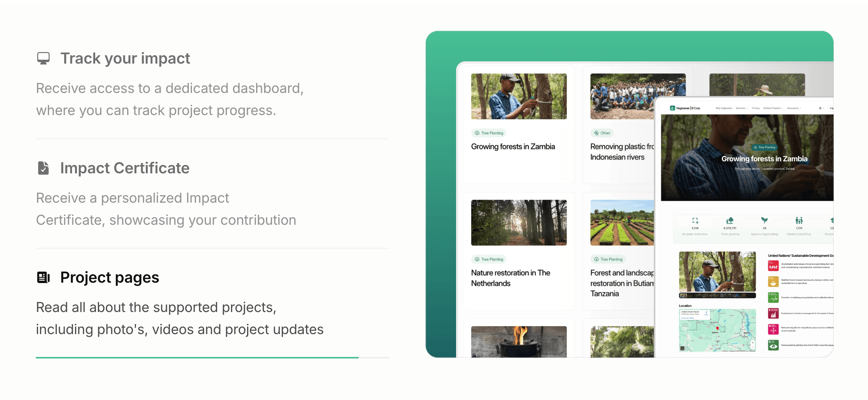This screenshot has width=868, height=400.
Task: Click the SDG 8 Economic Growth icon
Action: coord(773,314)
